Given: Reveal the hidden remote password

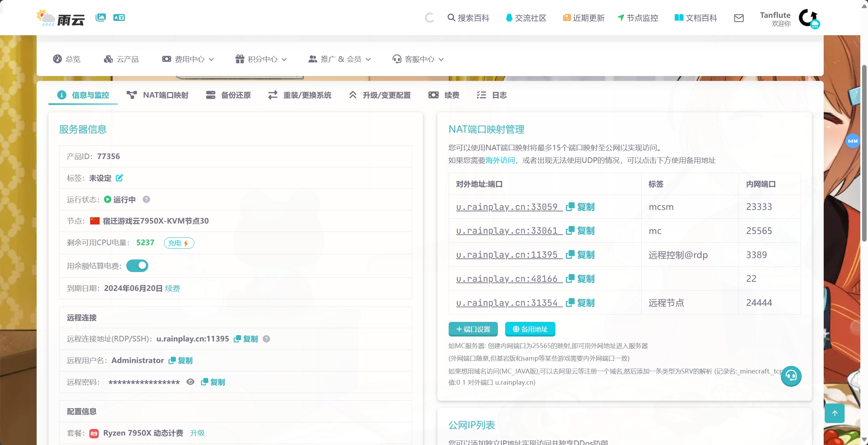Looking at the screenshot, I should (190, 382).
